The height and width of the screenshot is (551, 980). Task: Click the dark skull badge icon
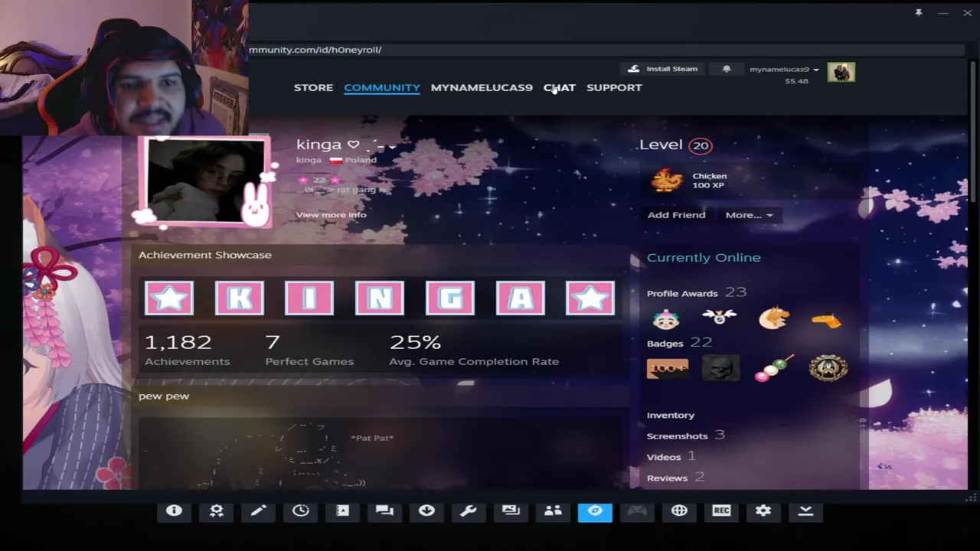click(x=720, y=368)
